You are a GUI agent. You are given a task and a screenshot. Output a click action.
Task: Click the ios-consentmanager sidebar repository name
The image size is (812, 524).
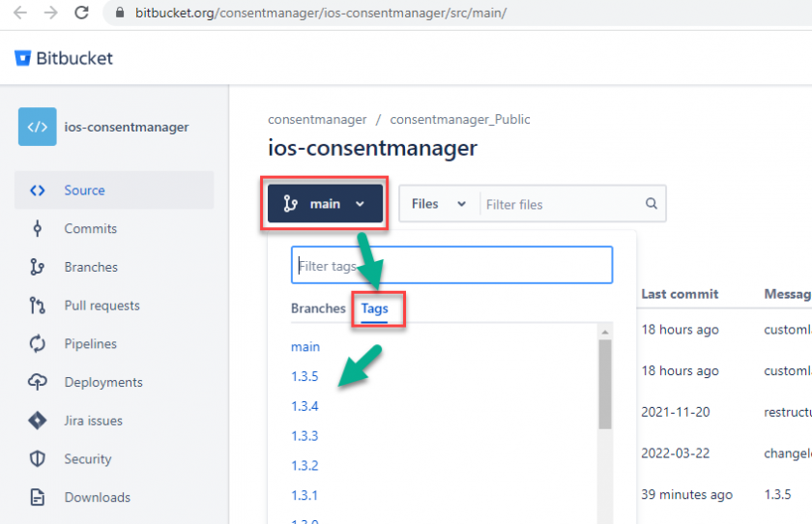pyautogui.click(x=127, y=127)
